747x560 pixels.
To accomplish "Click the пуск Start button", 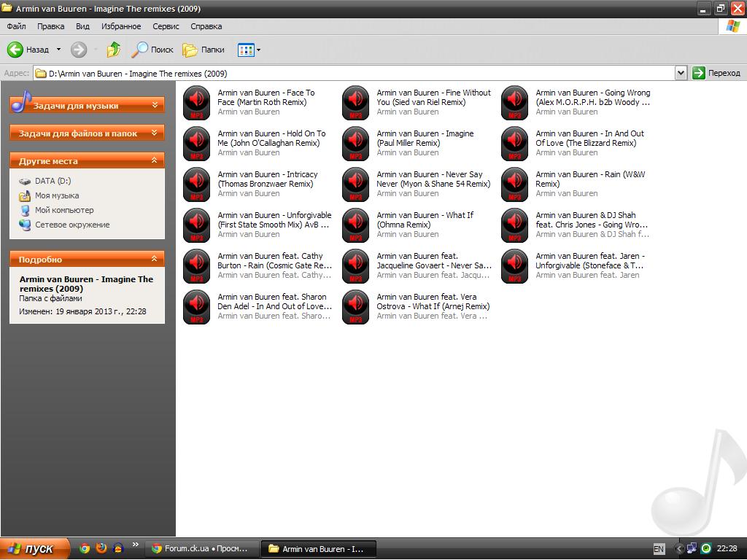I will pyautogui.click(x=34, y=548).
